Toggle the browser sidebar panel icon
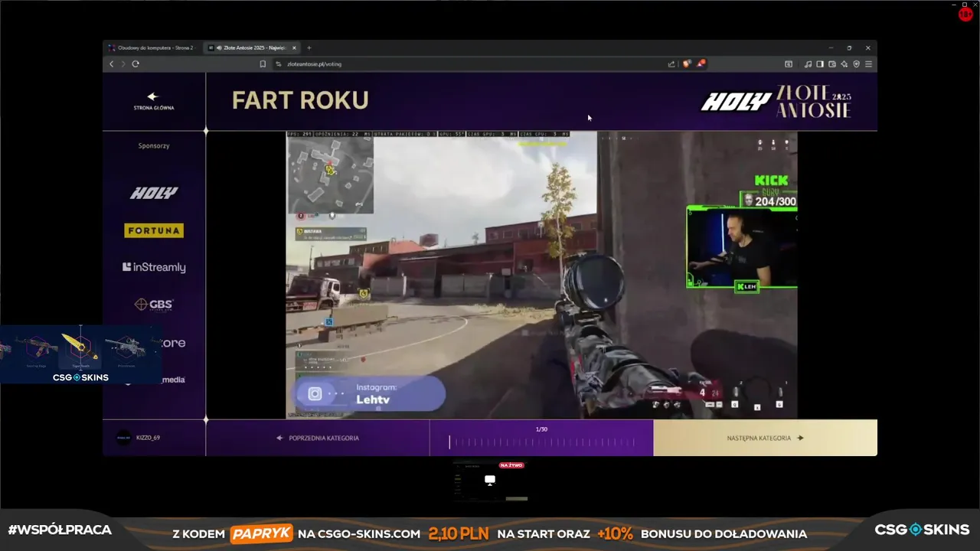The height and width of the screenshot is (551, 980). coord(820,64)
